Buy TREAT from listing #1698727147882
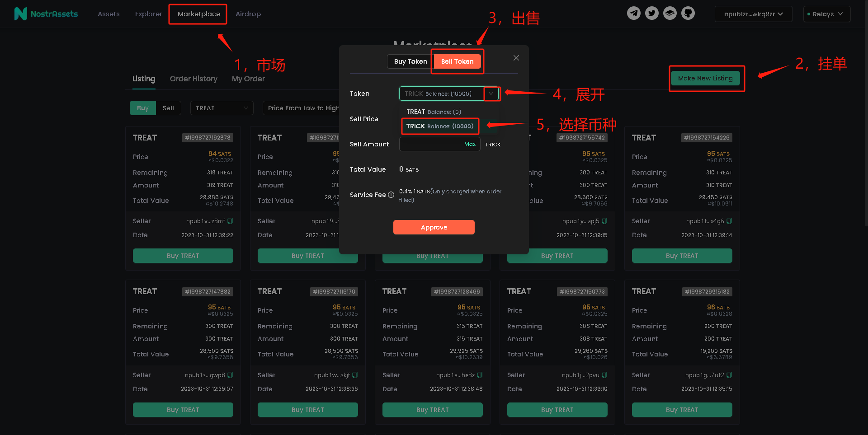The image size is (868, 435). coord(183,410)
